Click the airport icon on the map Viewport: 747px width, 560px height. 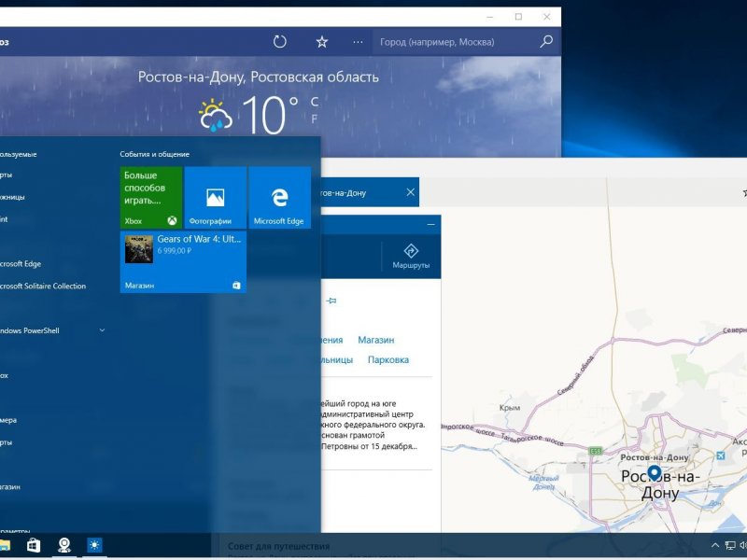click(721, 455)
